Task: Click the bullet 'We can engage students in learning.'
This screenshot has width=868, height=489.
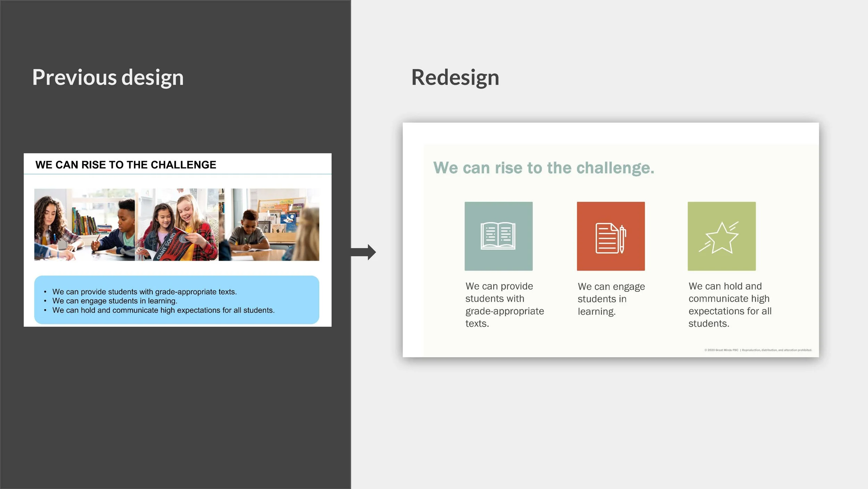Action: [x=115, y=301]
